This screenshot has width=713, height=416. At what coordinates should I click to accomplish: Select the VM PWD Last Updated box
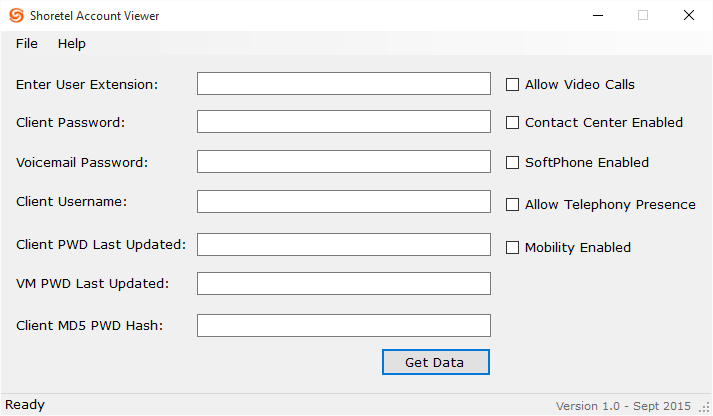343,284
